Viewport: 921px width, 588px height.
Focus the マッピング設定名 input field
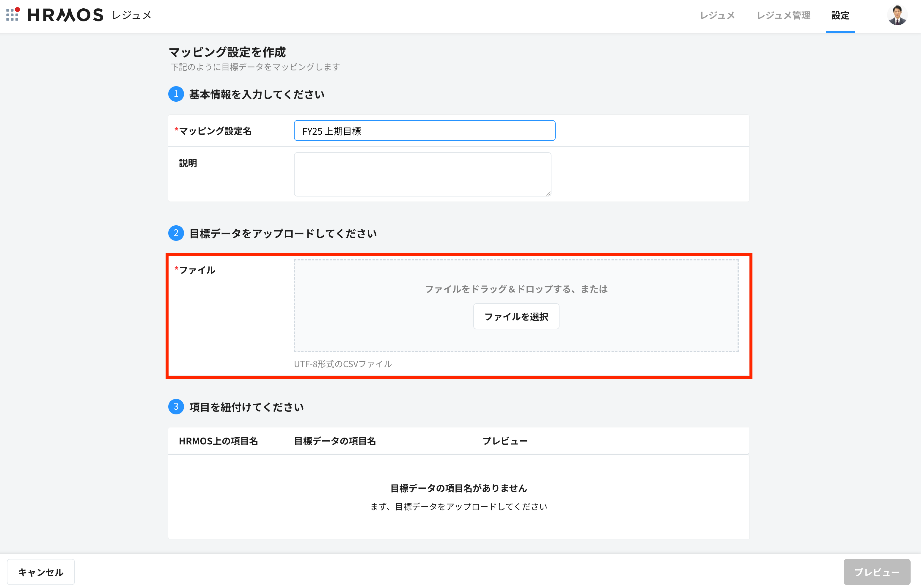coord(425,131)
